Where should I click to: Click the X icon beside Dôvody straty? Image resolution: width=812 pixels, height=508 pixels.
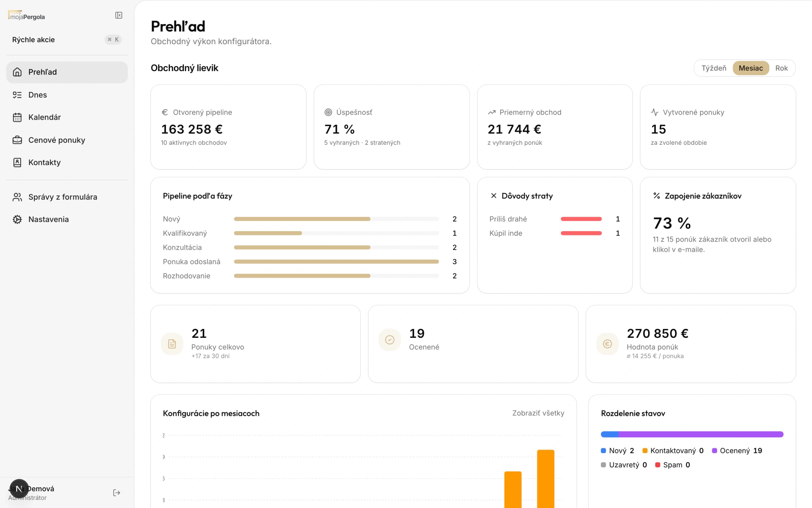494,196
